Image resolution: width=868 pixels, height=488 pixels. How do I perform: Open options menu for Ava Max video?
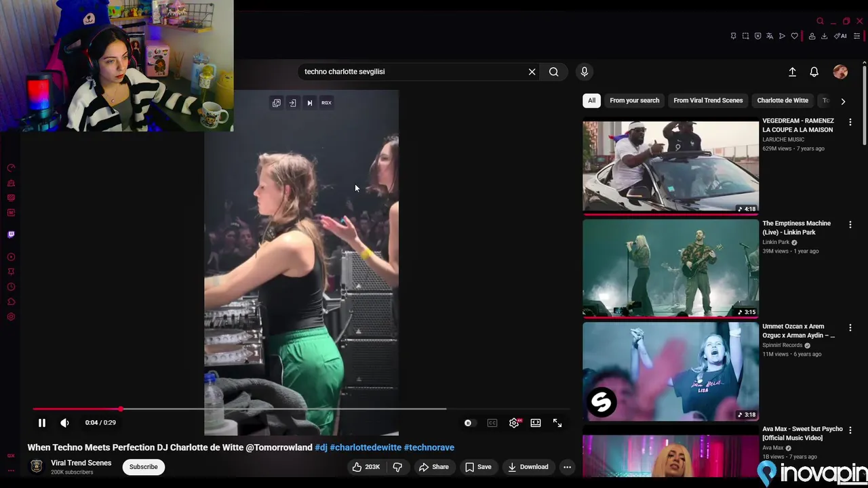coord(850,430)
